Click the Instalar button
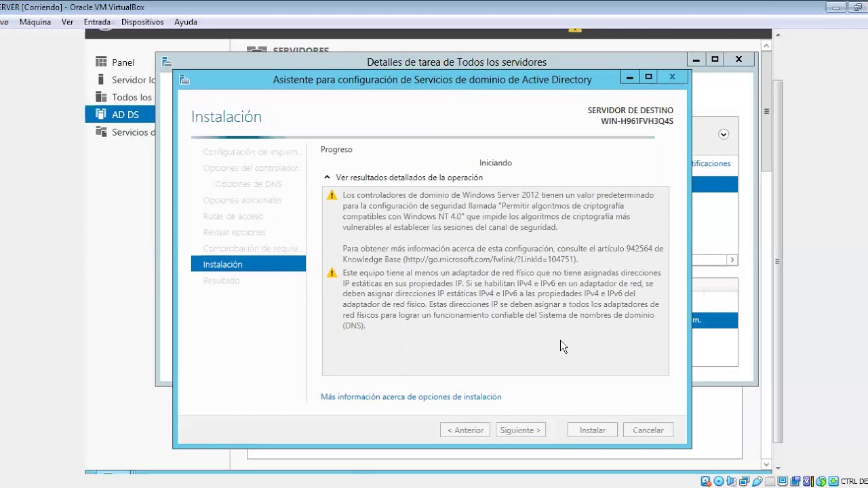868x488 pixels. point(593,430)
